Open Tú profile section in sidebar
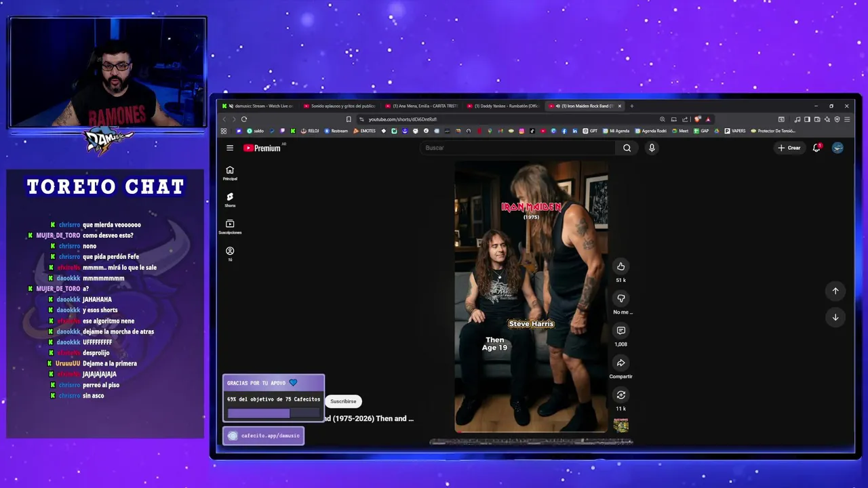The width and height of the screenshot is (868, 488). (230, 254)
